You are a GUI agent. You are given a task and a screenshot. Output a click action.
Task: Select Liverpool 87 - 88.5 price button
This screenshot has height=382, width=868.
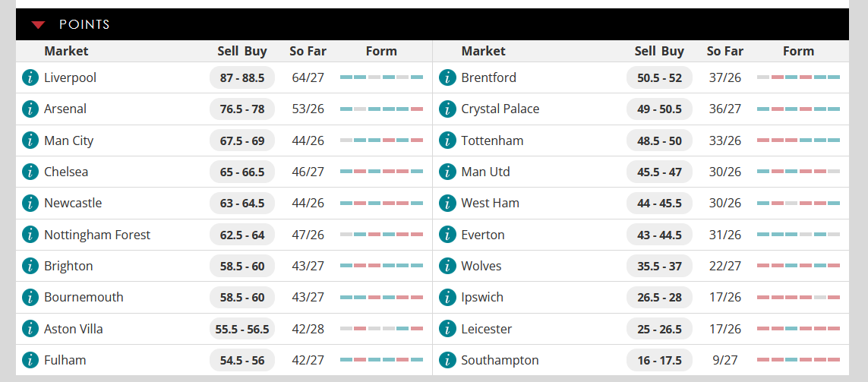242,77
